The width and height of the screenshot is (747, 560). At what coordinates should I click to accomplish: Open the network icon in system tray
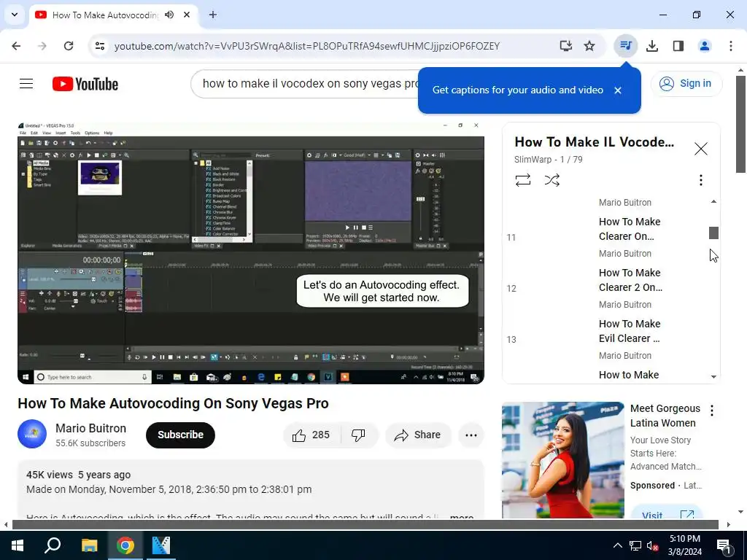(x=635, y=545)
